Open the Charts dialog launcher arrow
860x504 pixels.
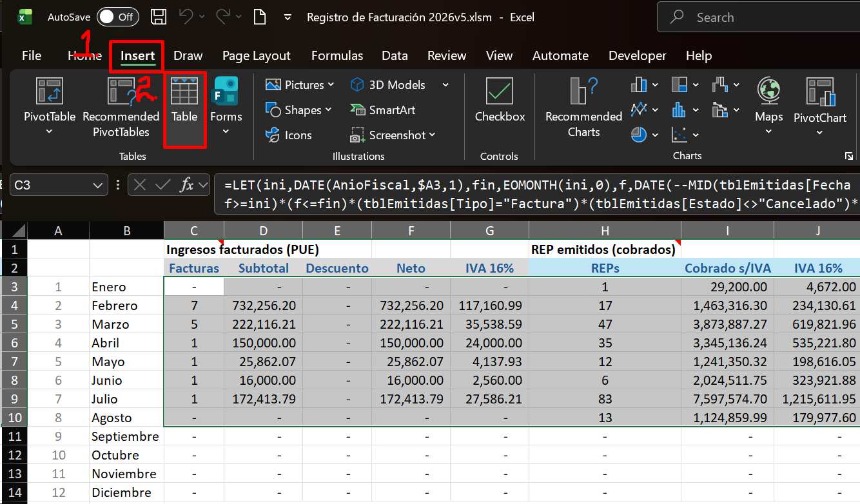848,157
